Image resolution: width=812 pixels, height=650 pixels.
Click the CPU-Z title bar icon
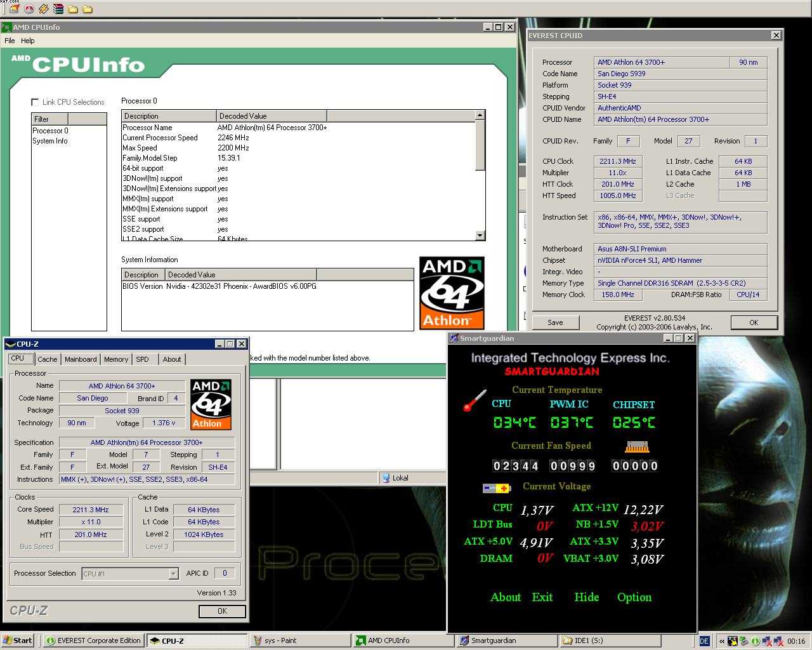(11, 344)
